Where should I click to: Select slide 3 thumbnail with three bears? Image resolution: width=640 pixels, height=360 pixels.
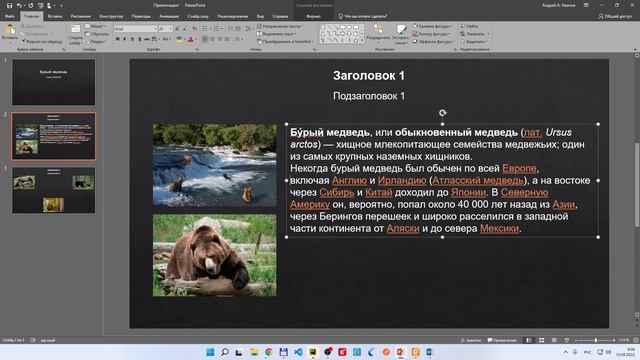(x=53, y=190)
